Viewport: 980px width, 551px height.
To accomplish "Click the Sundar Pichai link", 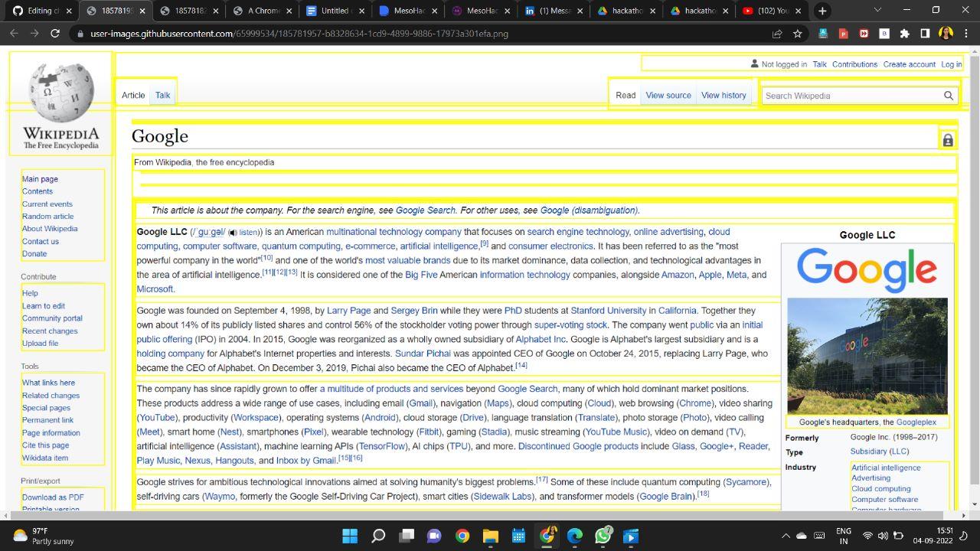I will [x=423, y=354].
